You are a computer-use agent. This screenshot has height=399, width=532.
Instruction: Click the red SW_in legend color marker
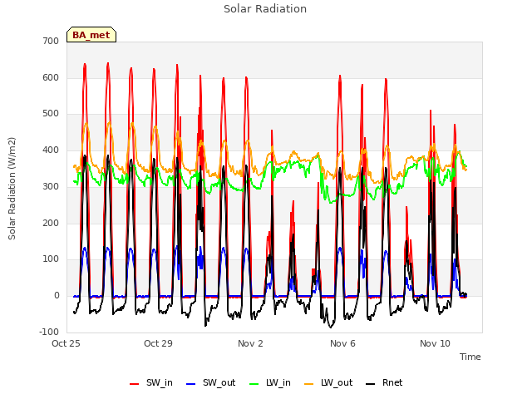(x=135, y=384)
